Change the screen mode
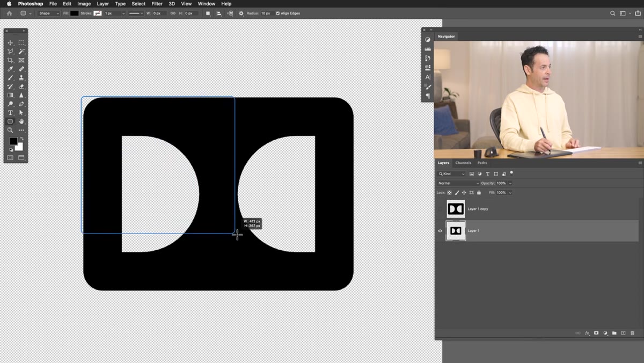This screenshot has height=363, width=644. tap(21, 158)
